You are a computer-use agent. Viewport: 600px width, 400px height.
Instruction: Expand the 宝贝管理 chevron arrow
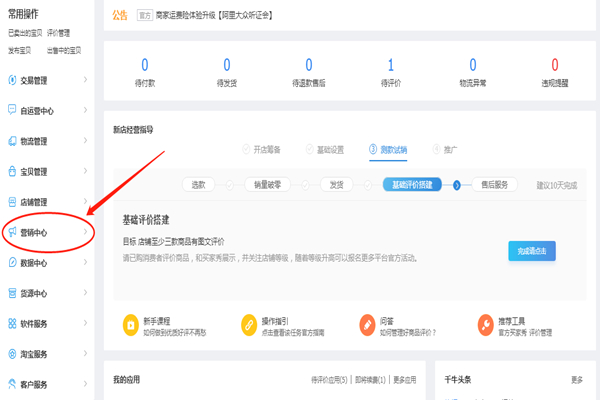click(85, 172)
